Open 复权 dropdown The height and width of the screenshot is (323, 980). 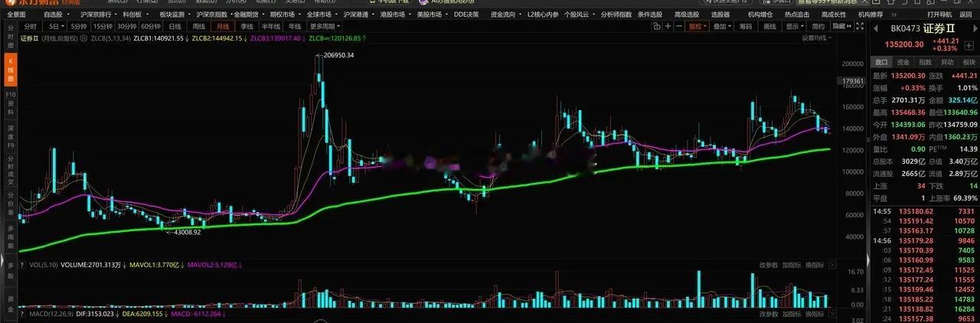(x=697, y=26)
